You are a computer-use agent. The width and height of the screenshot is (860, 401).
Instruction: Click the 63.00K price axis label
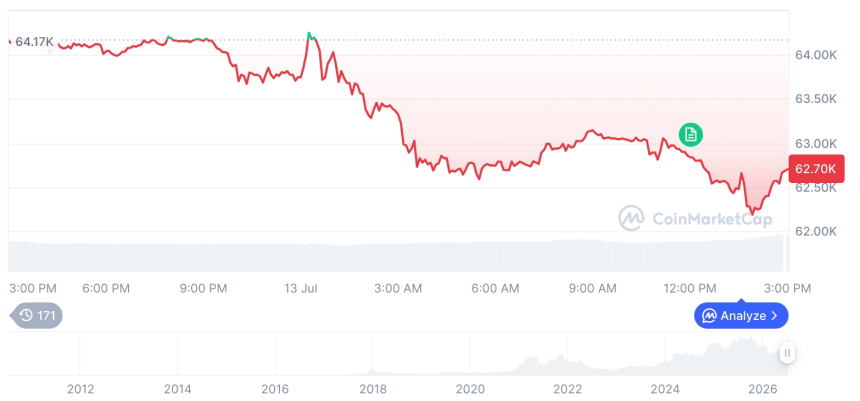tap(816, 144)
